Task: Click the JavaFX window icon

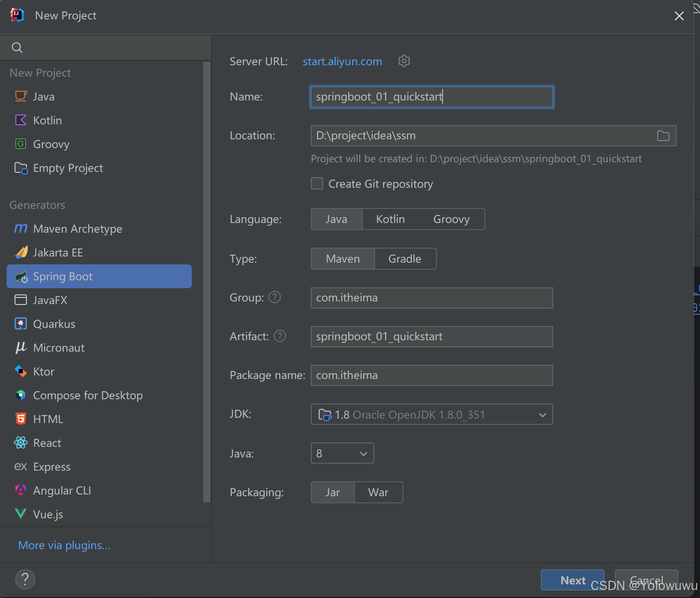Action: pyautogui.click(x=21, y=300)
